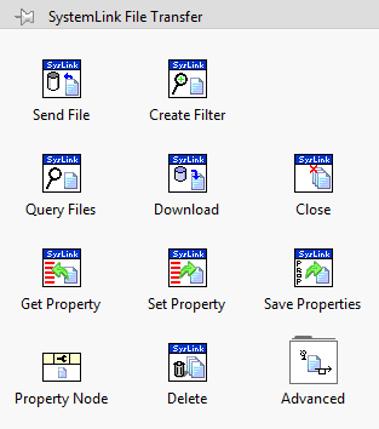Click the Delete label text
Image resolution: width=379 pixels, height=429 pixels.
tap(187, 399)
